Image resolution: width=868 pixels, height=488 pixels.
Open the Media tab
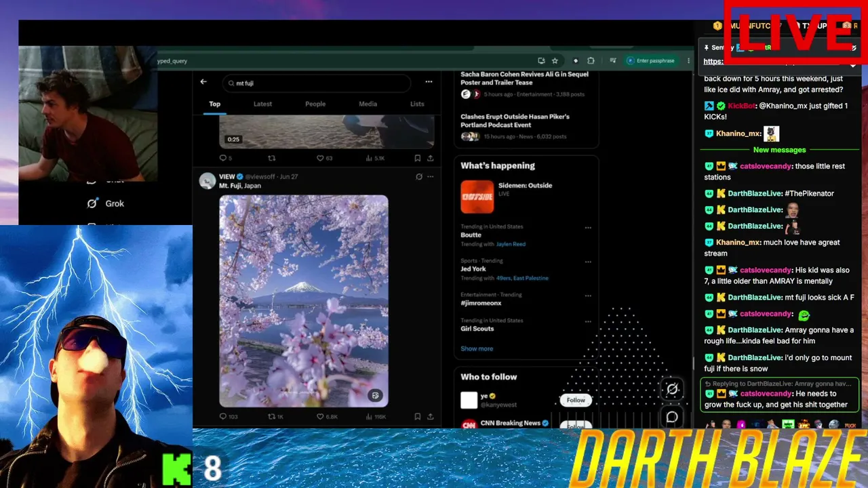pyautogui.click(x=368, y=104)
